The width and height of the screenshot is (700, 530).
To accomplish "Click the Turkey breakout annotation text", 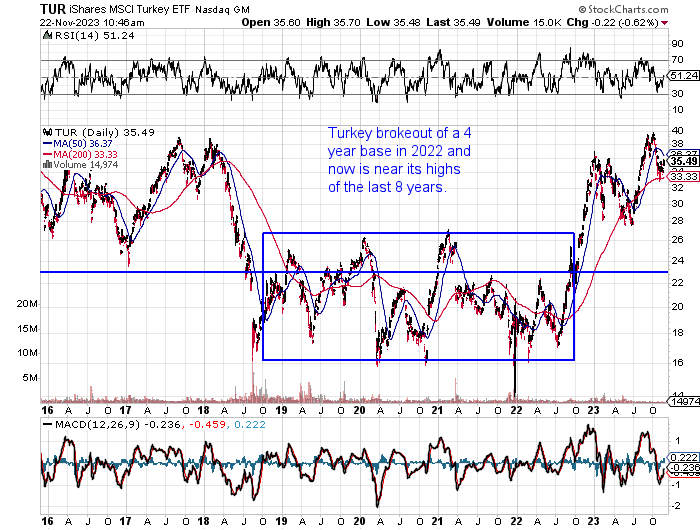I will 400,160.
